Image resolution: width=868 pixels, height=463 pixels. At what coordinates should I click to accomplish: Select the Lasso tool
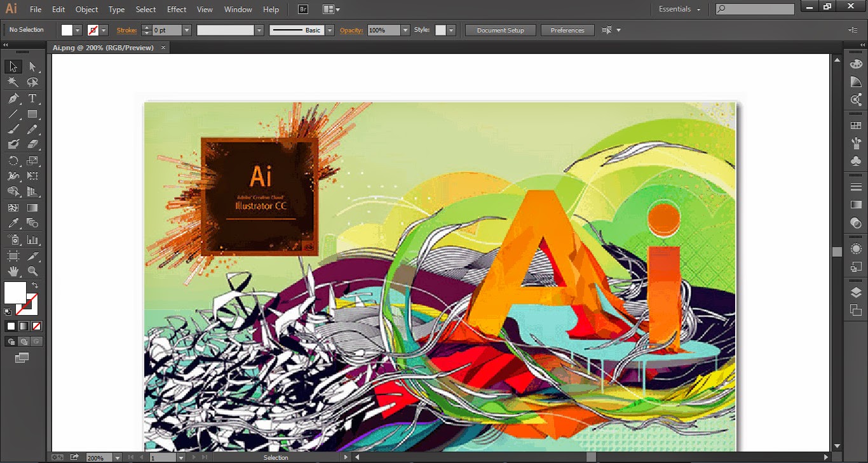pyautogui.click(x=32, y=83)
